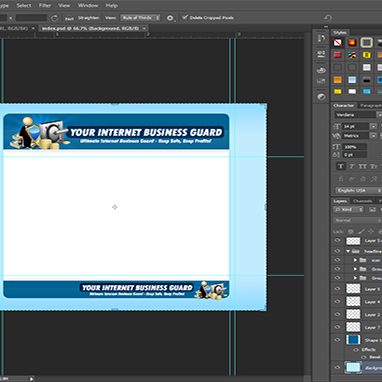The width and height of the screenshot is (382, 382).
Task: Toggle Small Caps text style
Action: tap(374, 166)
